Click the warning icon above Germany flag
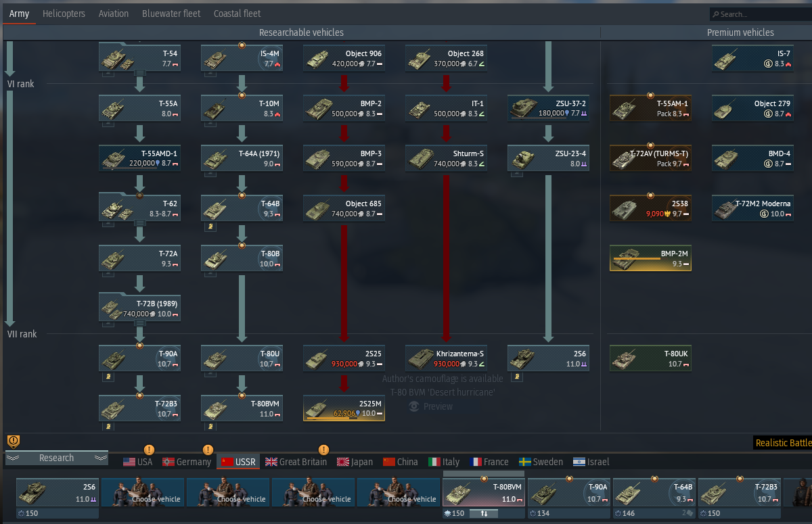The width and height of the screenshot is (812, 524). point(208,450)
